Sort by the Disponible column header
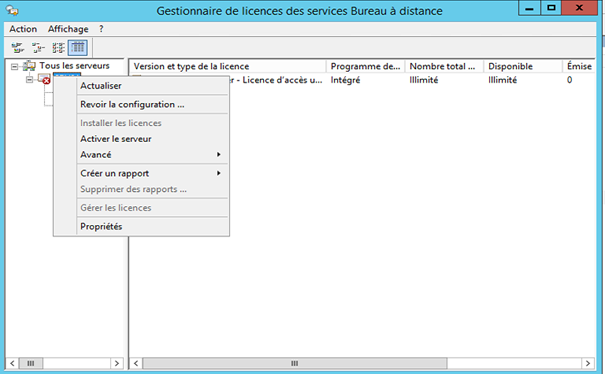605x374 pixels. click(x=523, y=66)
